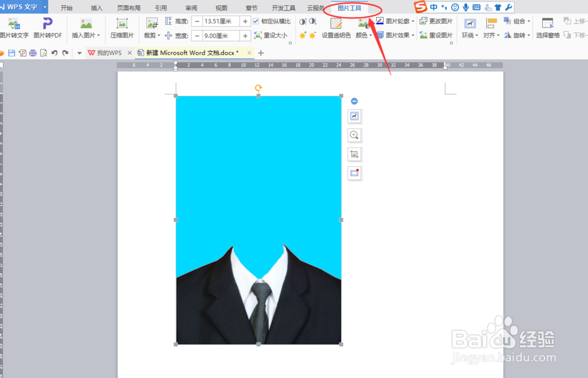Open the 插入 ribbon tab
588x378 pixels.
96,8
